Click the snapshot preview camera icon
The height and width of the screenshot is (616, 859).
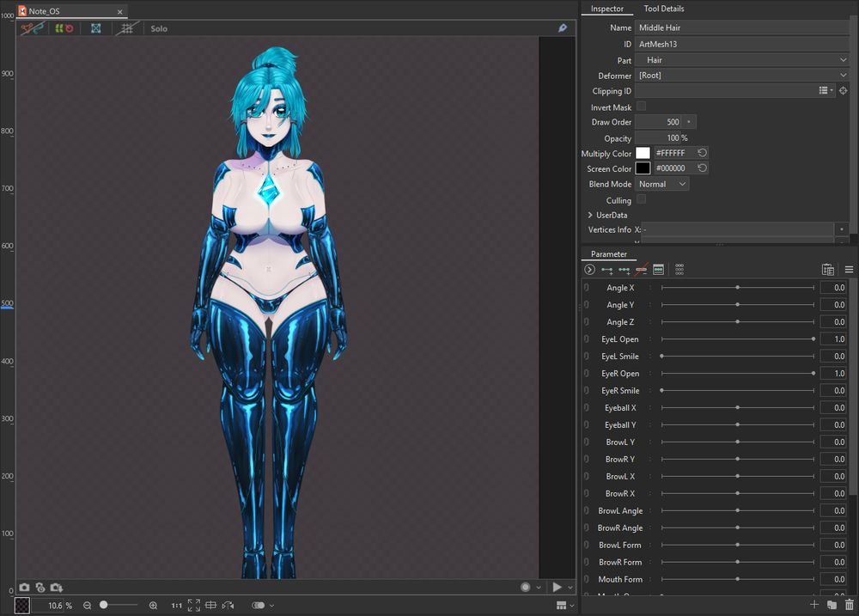tap(40, 587)
